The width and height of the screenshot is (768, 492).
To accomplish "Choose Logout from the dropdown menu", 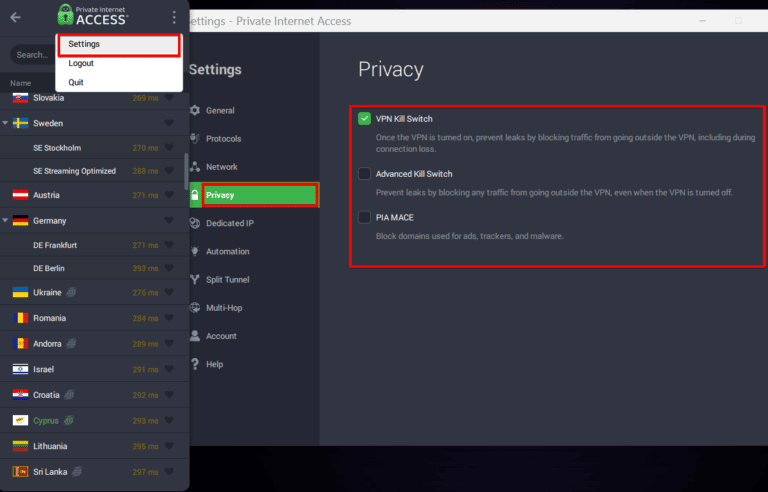I will pos(119,64).
